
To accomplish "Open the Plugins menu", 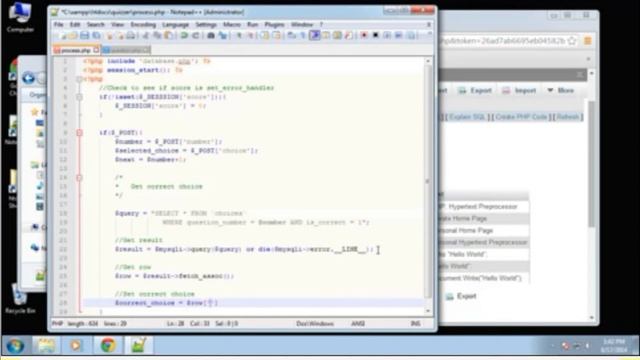I will coord(274,25).
